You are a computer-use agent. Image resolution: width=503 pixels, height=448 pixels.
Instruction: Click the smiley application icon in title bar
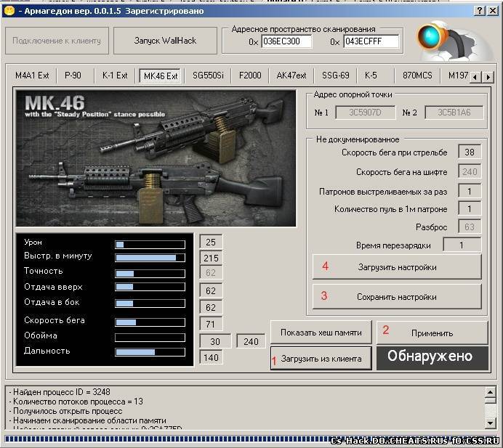tap(9, 10)
